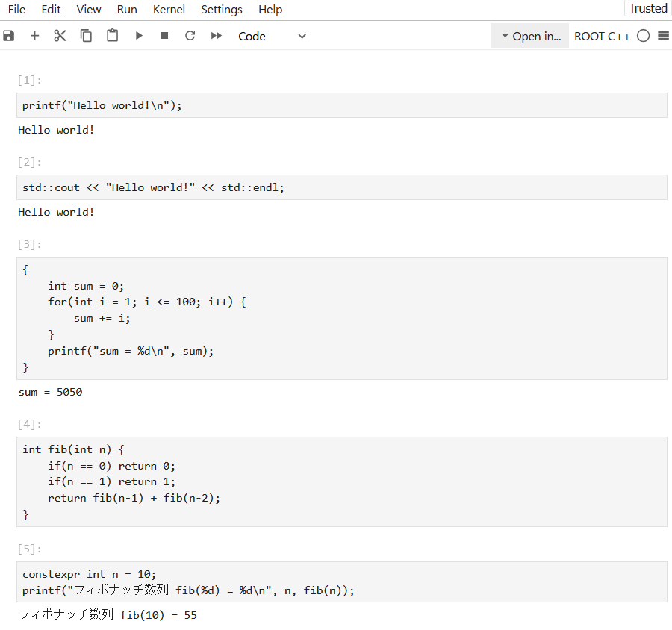Click the 'int sum = 0;' line
Viewport: 672px width, 630px height.
click(86, 286)
